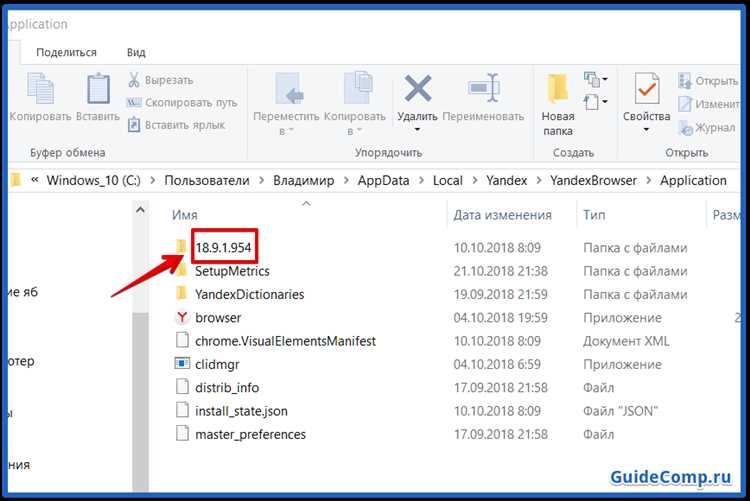The width and height of the screenshot is (750, 501).
Task: Click Скопировать путь icon
Action: point(133,102)
